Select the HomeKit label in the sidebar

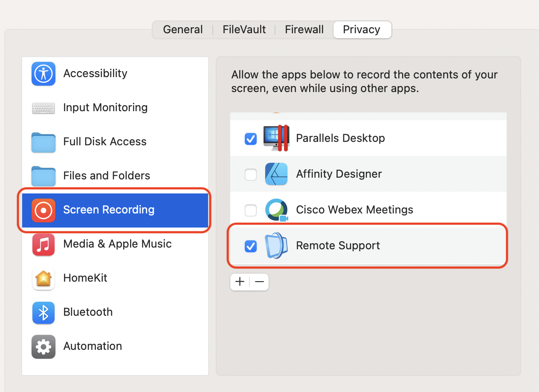(x=85, y=278)
